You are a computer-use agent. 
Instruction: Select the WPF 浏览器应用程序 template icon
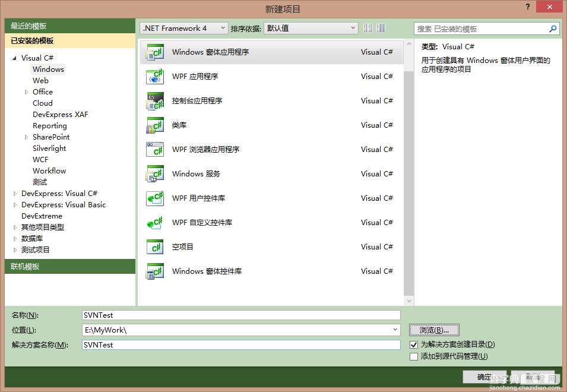click(155, 149)
